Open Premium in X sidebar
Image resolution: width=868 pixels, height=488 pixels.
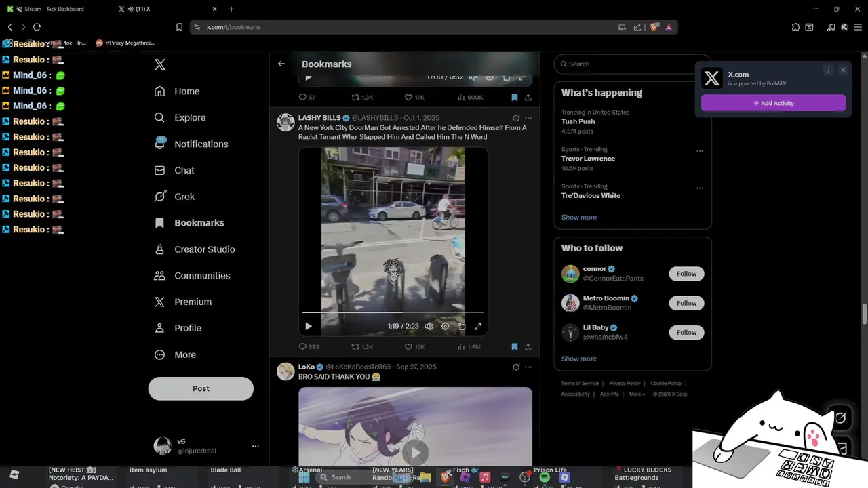click(183, 302)
